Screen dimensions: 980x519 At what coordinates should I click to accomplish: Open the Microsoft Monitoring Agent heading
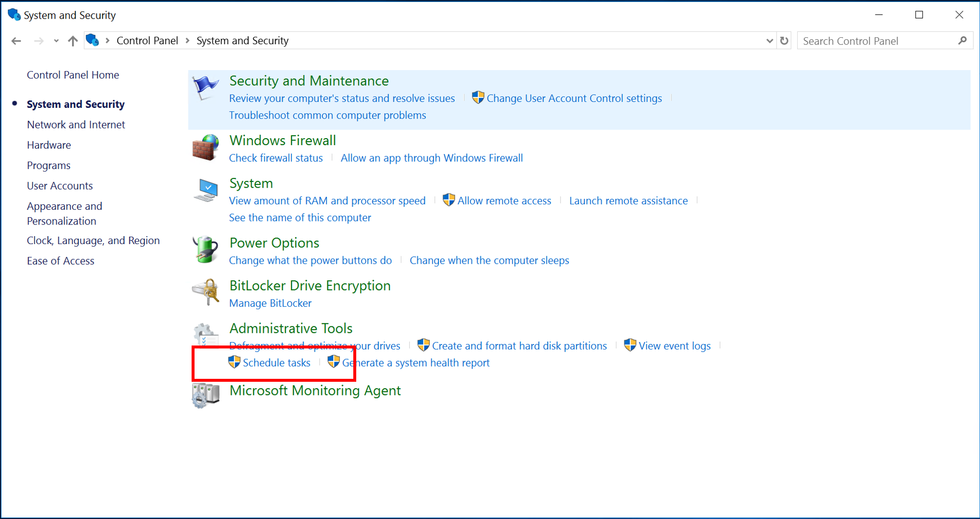tap(315, 391)
